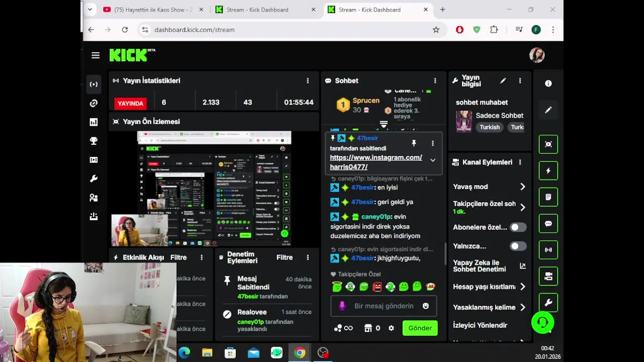Click İzleyici Yönlendir
Viewport: 644px width, 362px height.
click(480, 325)
